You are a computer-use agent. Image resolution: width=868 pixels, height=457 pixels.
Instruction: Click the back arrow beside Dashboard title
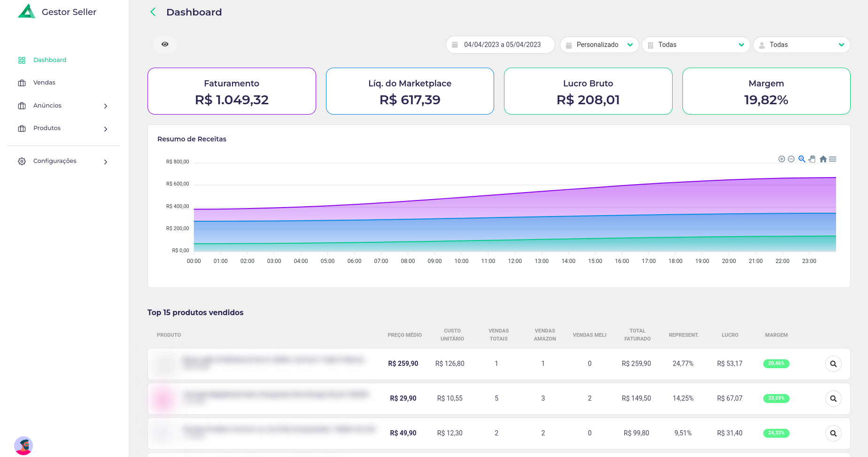pyautogui.click(x=153, y=12)
